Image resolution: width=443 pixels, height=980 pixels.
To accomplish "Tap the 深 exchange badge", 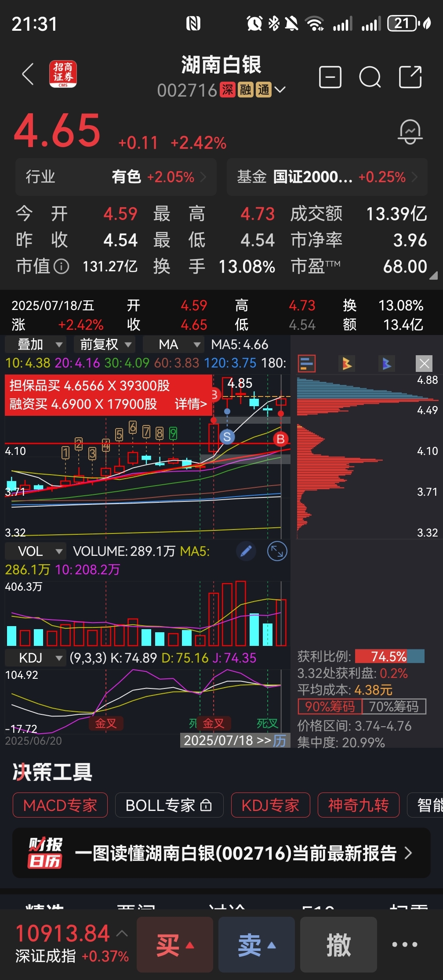I will coord(228,90).
